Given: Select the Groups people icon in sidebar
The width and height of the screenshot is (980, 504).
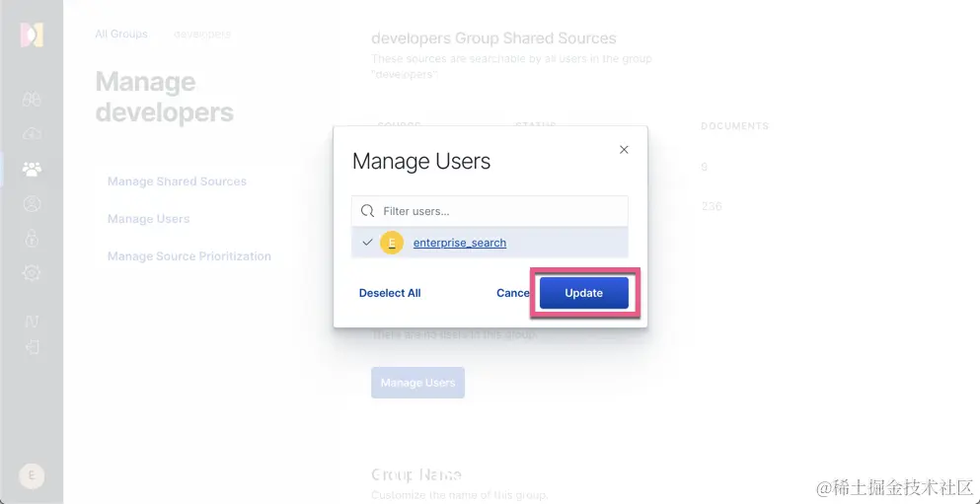Looking at the screenshot, I should (x=32, y=169).
